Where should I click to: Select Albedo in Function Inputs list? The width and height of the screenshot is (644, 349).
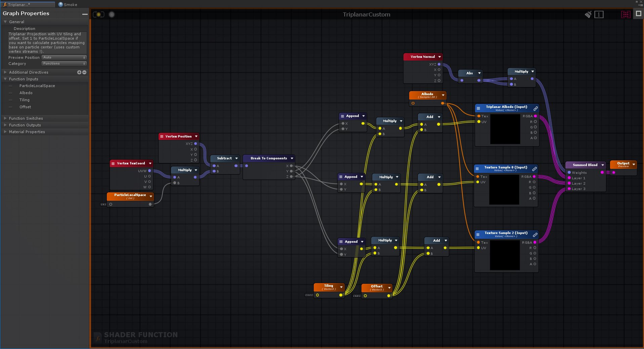(x=26, y=93)
